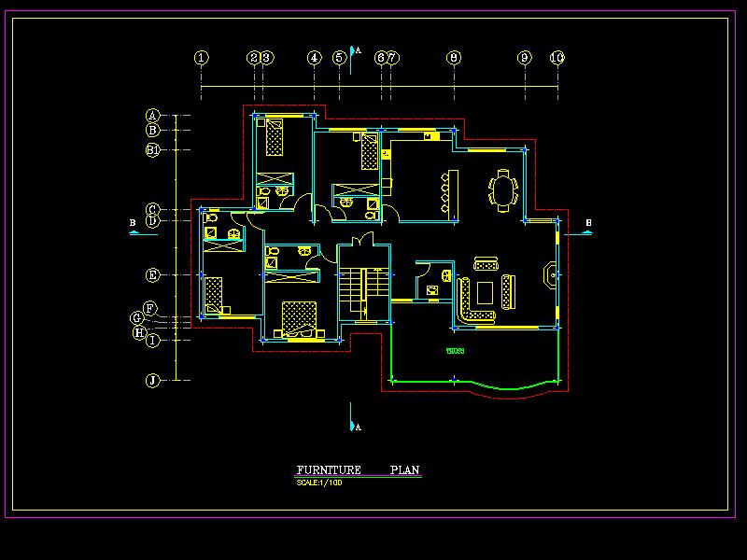This screenshot has width=747, height=560.
Task: Click the FURNITURE PLAN title text
Action: click(359, 470)
